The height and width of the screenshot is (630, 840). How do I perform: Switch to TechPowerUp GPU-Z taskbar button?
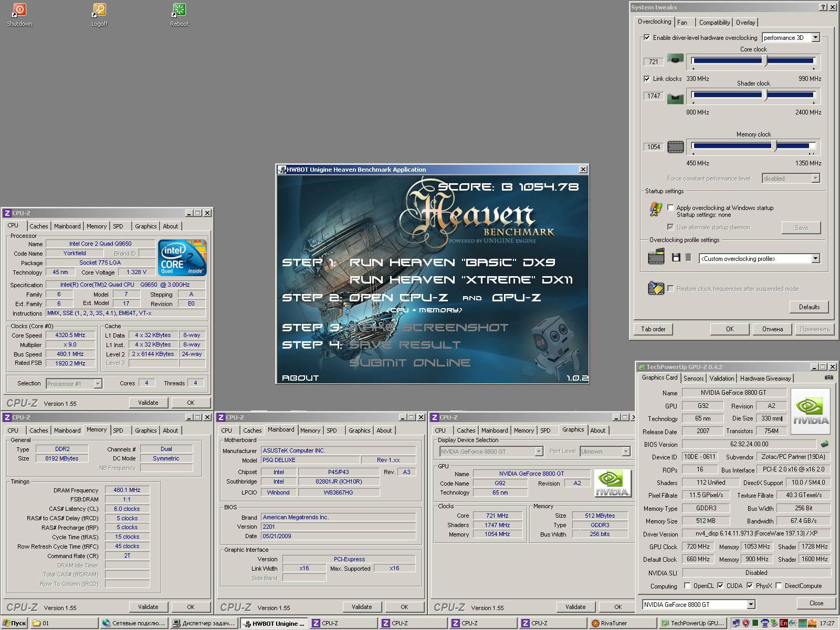point(692,623)
